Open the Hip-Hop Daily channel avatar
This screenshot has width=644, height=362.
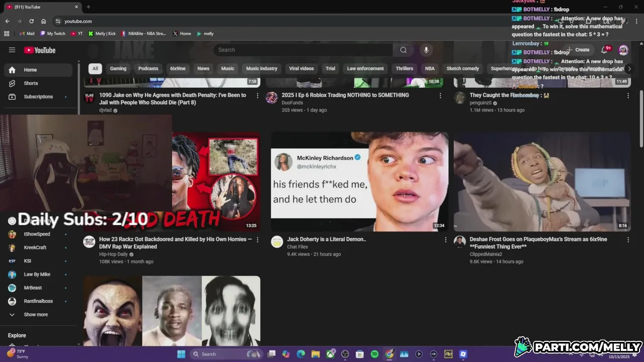(x=89, y=242)
